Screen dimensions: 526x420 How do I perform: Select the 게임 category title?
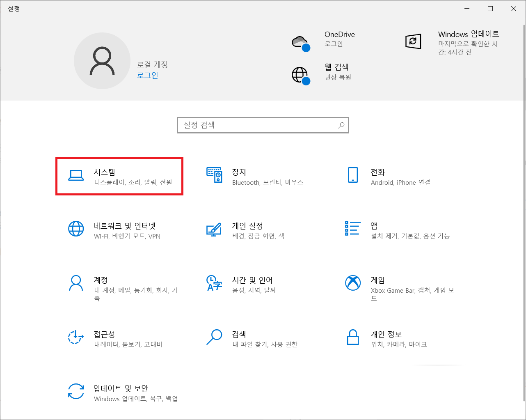click(378, 280)
